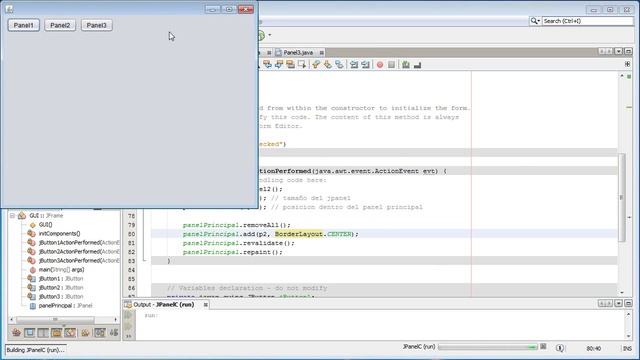Toggle sort by name navigator filter
640x360 pixels.
pyautogui.click(x=100, y=333)
